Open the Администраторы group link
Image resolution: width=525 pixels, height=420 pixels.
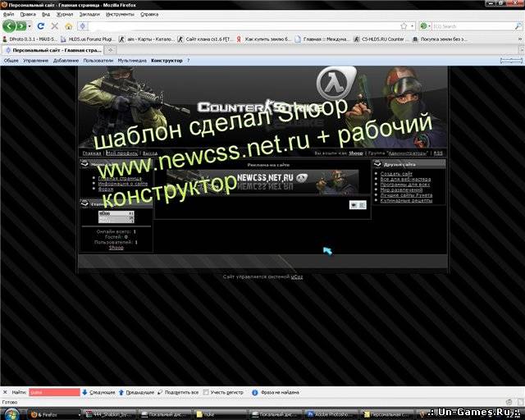408,153
